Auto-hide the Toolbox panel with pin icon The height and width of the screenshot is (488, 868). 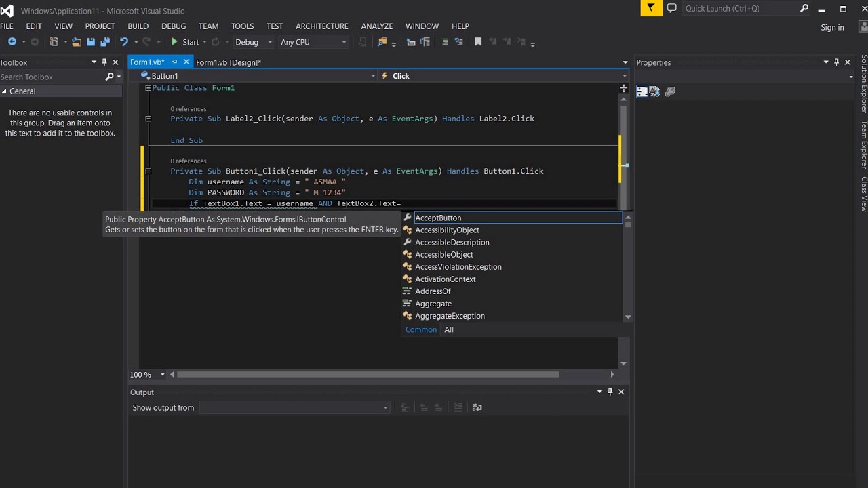[104, 62]
